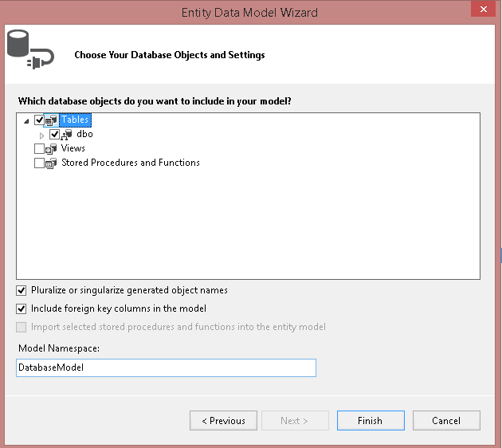Screen dimensions: 502x448
Task: Uncheck the dbo schema checkbox
Action: (54, 135)
